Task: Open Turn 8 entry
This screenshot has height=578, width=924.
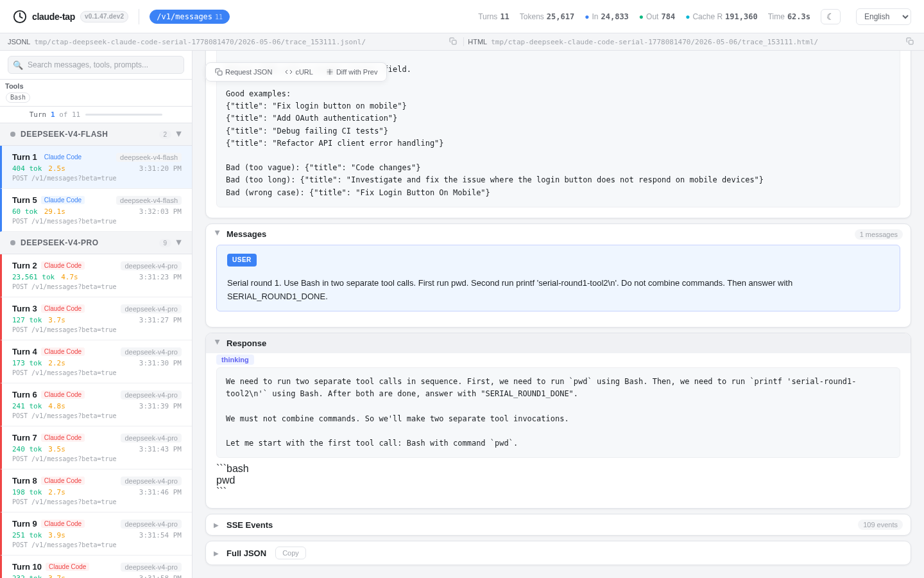Action: pyautogui.click(x=96, y=491)
